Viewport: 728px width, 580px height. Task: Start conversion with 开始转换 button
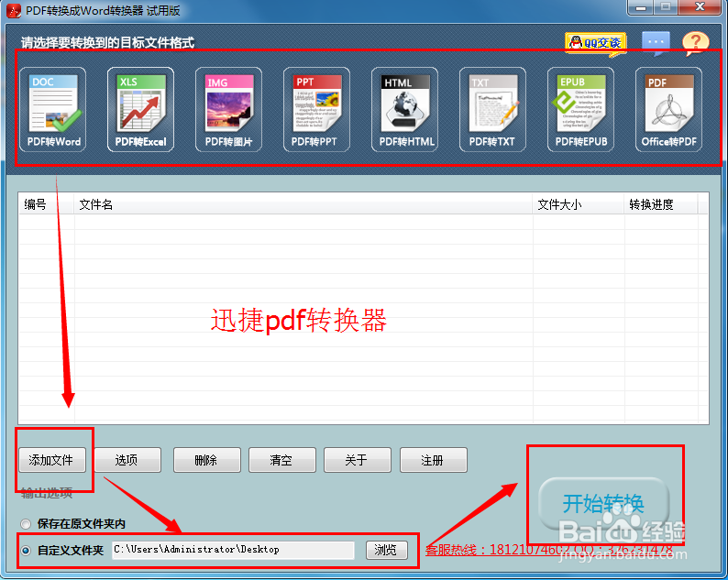pyautogui.click(x=603, y=504)
